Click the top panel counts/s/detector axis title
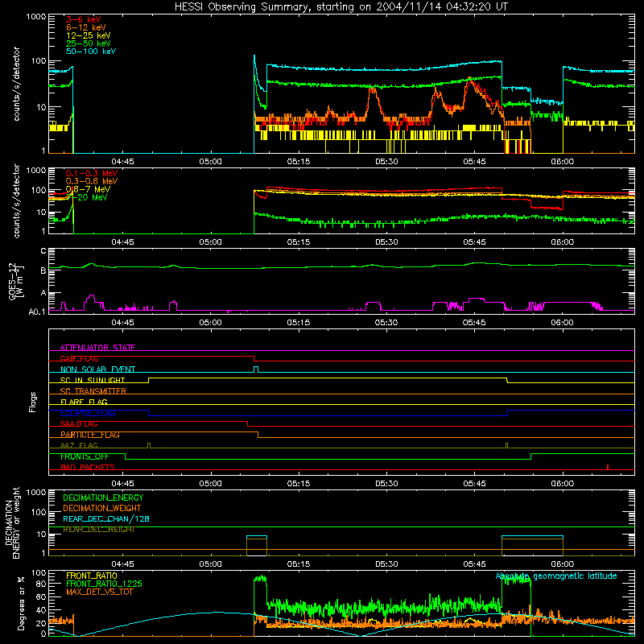 (16, 84)
